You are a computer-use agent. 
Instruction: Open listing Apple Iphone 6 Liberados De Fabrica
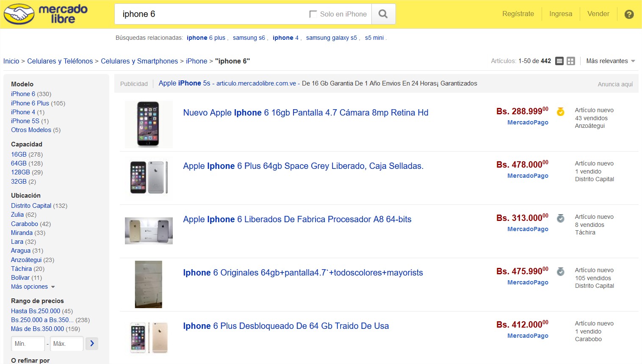tap(297, 219)
